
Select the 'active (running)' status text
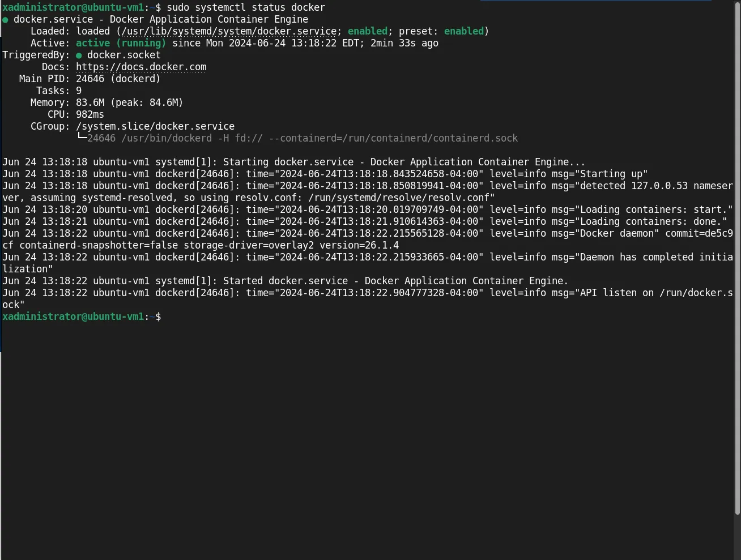pyautogui.click(x=121, y=43)
